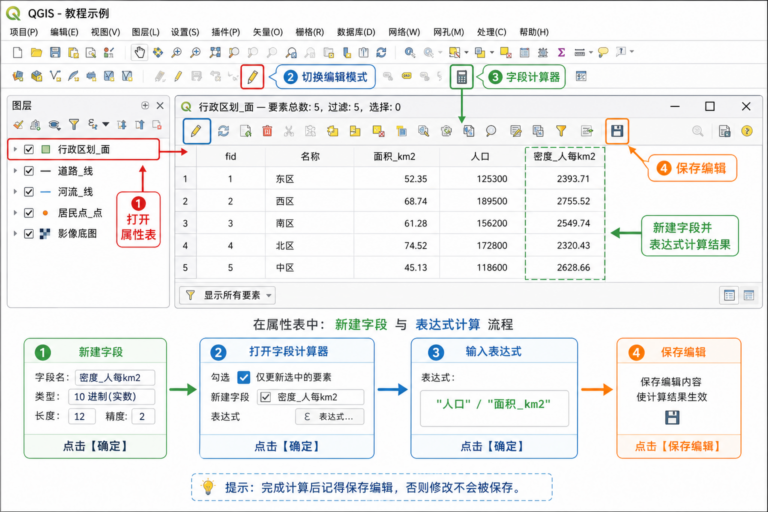Click the 名称 column header

pyautogui.click(x=310, y=157)
